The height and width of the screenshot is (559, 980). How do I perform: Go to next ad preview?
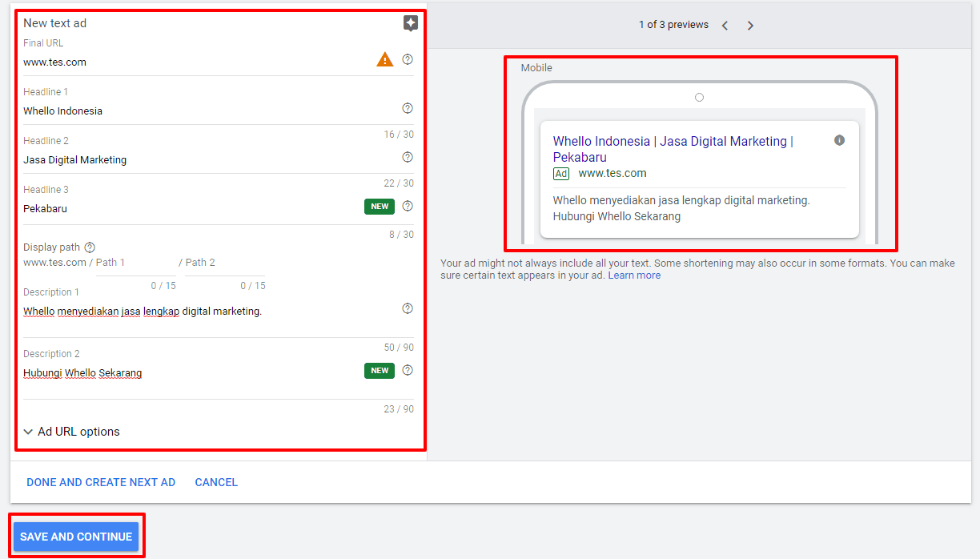[x=750, y=26]
